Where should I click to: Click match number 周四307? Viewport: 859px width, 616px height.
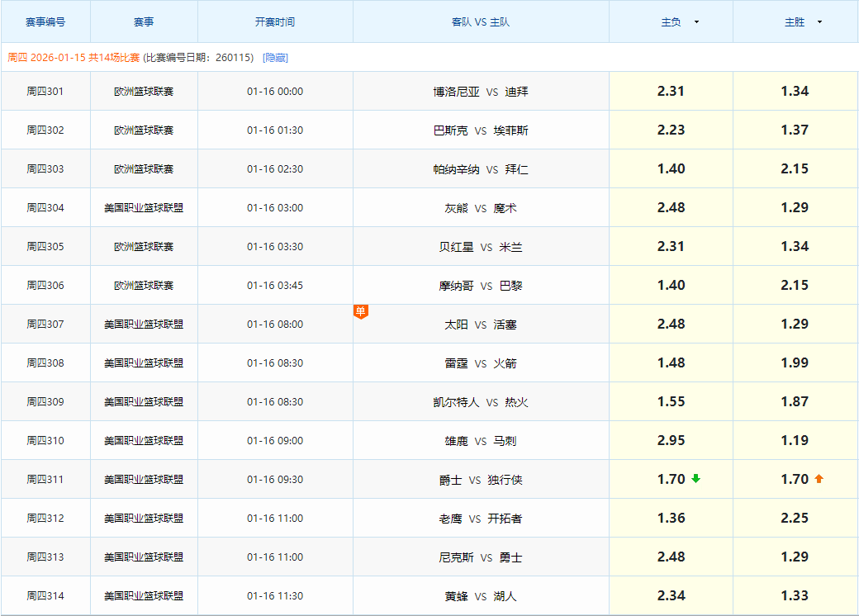pyautogui.click(x=45, y=325)
